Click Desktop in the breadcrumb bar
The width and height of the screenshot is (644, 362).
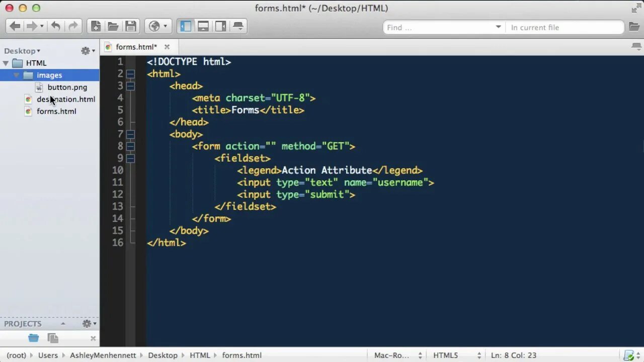163,355
